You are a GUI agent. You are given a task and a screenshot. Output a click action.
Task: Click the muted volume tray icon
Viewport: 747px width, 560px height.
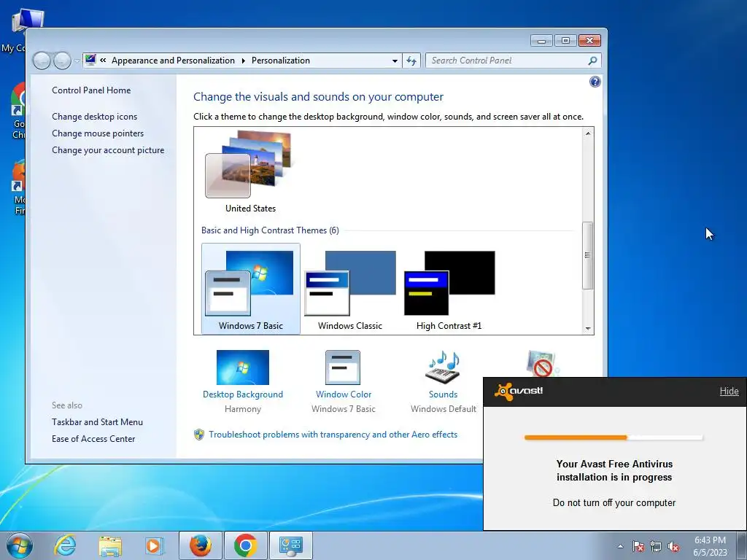pyautogui.click(x=673, y=546)
